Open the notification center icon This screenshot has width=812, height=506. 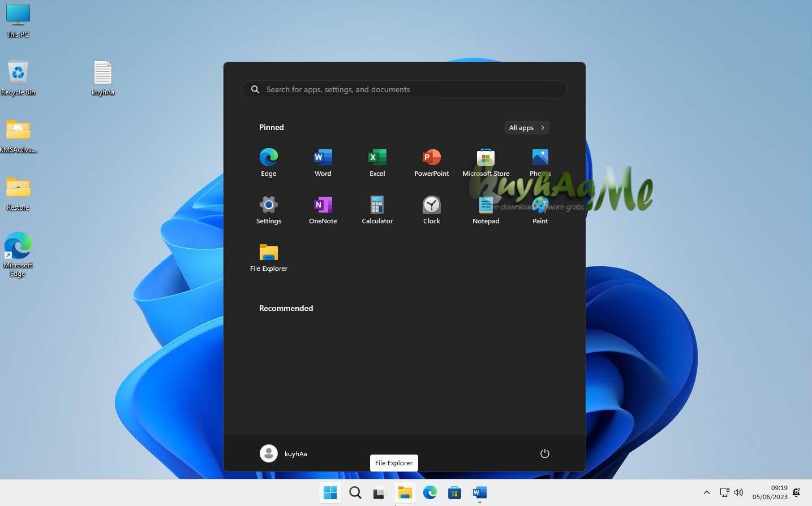click(x=797, y=492)
